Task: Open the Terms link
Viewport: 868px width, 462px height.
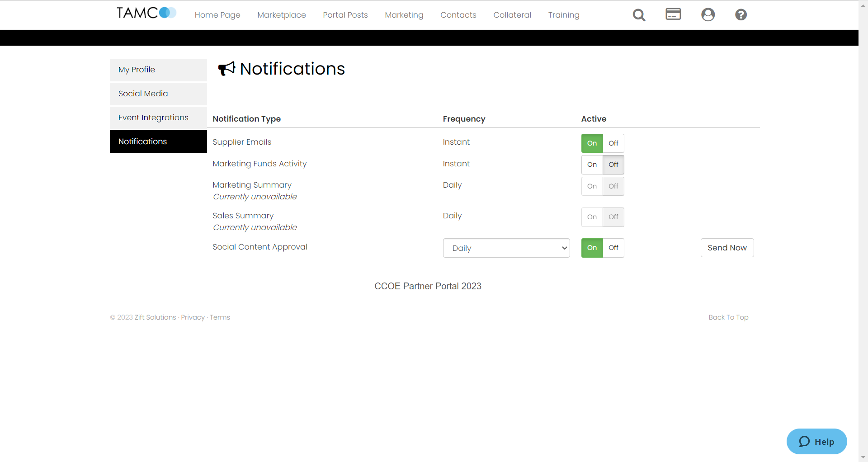Action: tap(220, 317)
